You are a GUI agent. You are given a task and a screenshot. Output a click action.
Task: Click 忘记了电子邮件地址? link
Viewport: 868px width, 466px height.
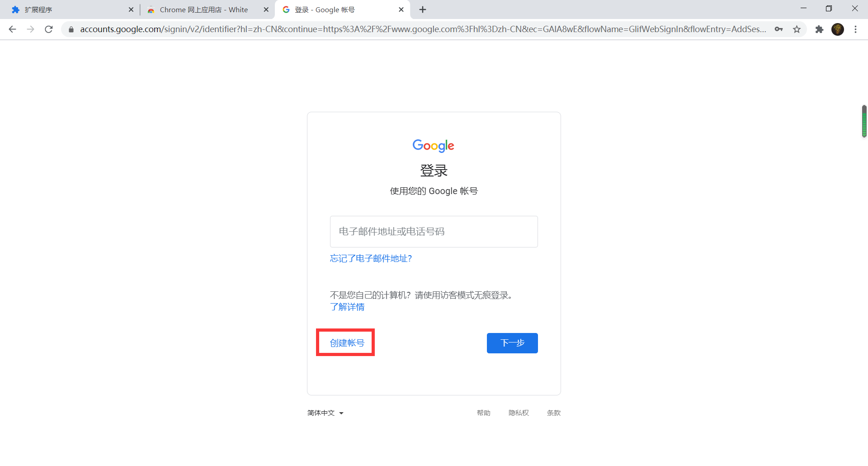coord(371,258)
